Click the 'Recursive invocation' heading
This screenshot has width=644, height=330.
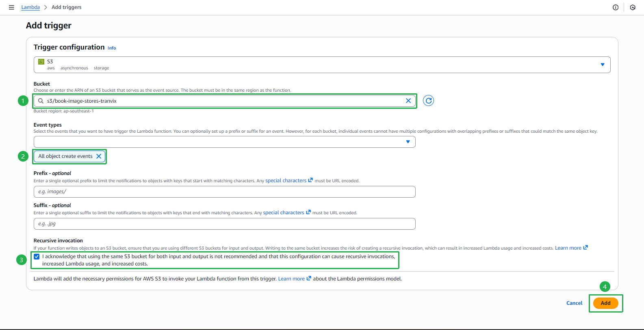pyautogui.click(x=58, y=241)
